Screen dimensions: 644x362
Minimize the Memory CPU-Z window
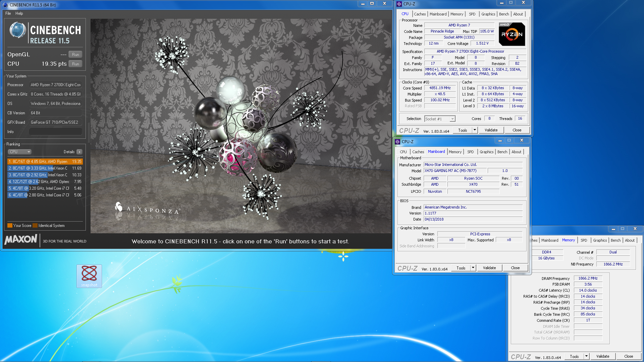[x=613, y=229]
